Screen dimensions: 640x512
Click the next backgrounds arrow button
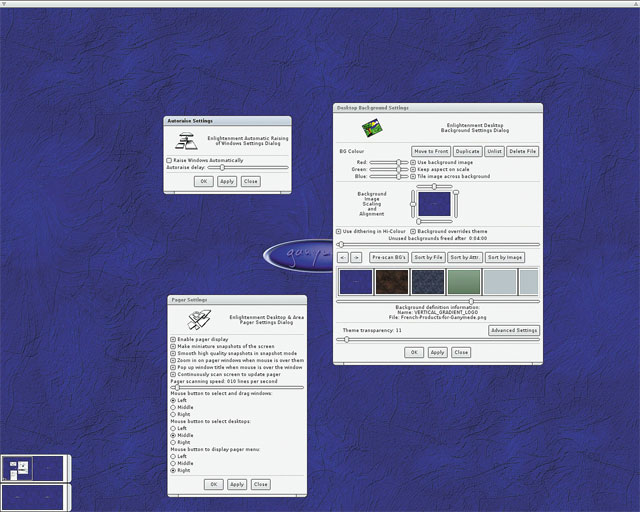(356, 258)
